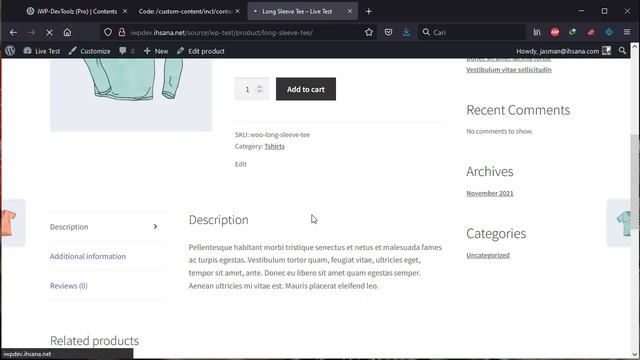
Task: Click the SKU woo-long-sleeve-tee text
Action: click(272, 135)
